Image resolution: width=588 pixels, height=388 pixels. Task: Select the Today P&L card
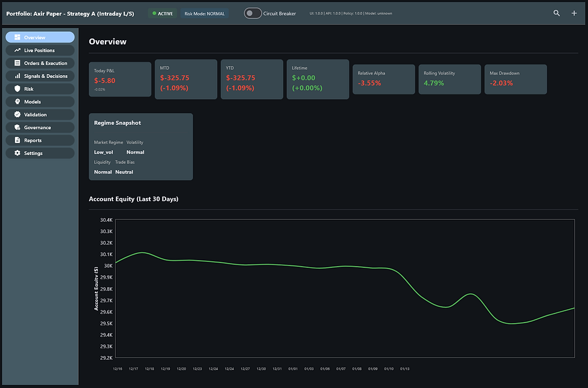pyautogui.click(x=120, y=79)
